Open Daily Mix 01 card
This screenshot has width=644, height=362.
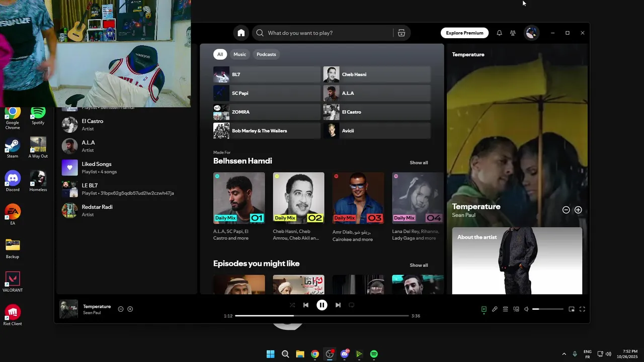(x=239, y=207)
